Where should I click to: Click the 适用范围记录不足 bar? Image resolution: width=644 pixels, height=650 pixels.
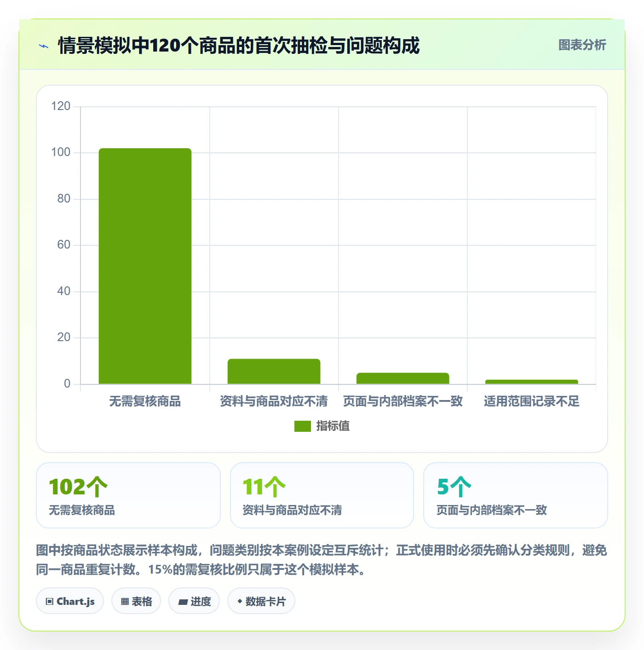(x=531, y=382)
